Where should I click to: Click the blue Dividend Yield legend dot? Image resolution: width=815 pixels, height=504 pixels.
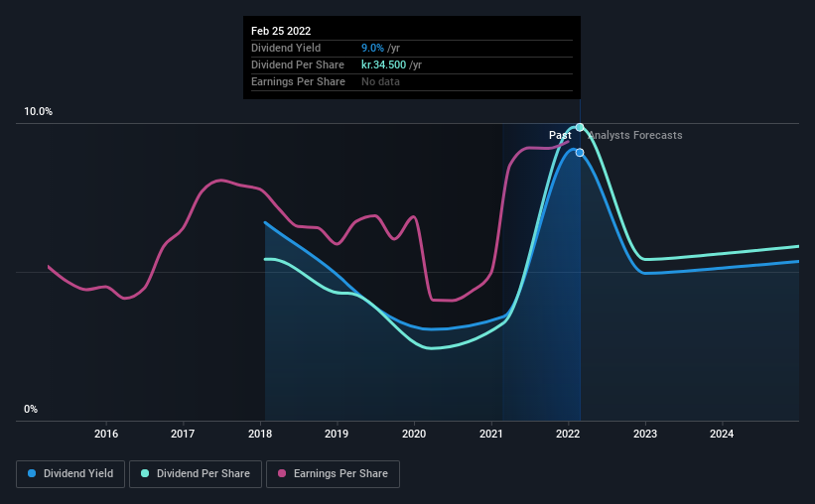32,473
